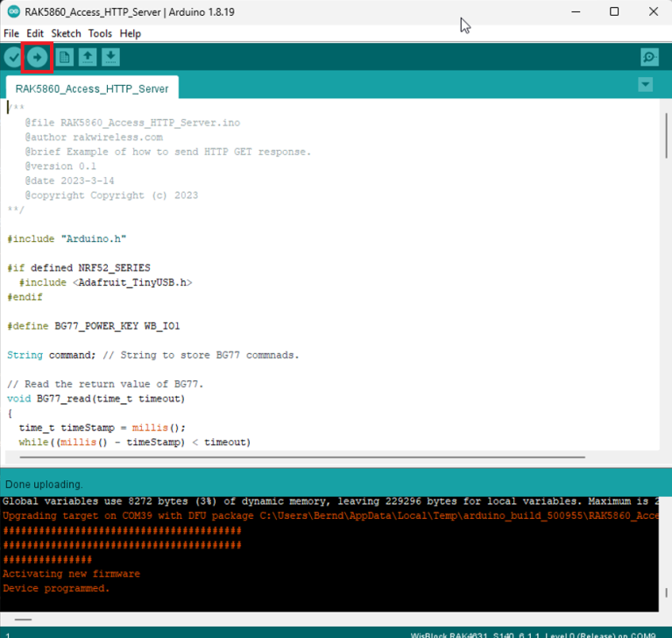Click the Arduino logo in title bar
Viewport: 672px width, 638px height.
coord(13,12)
